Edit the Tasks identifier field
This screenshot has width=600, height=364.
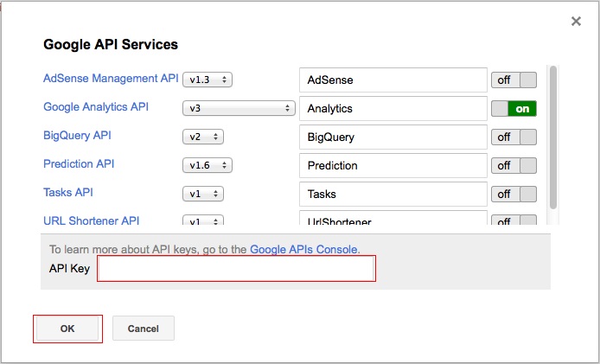pos(393,194)
